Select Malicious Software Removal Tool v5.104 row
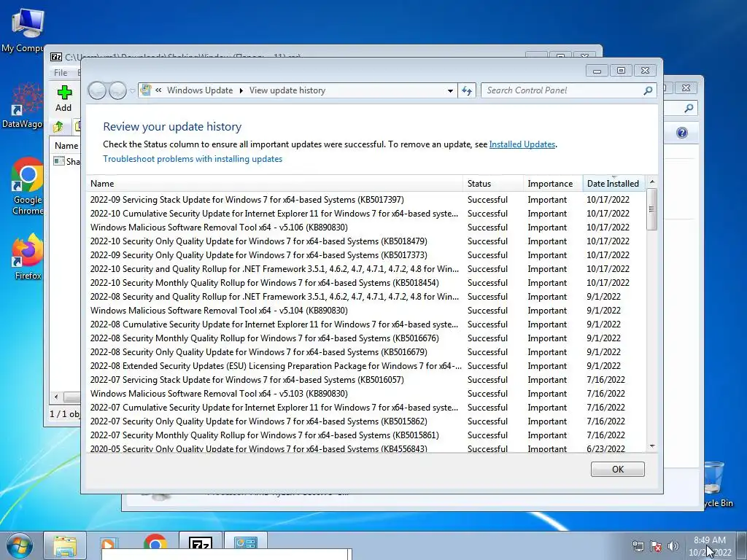747x560 pixels. [366, 311]
